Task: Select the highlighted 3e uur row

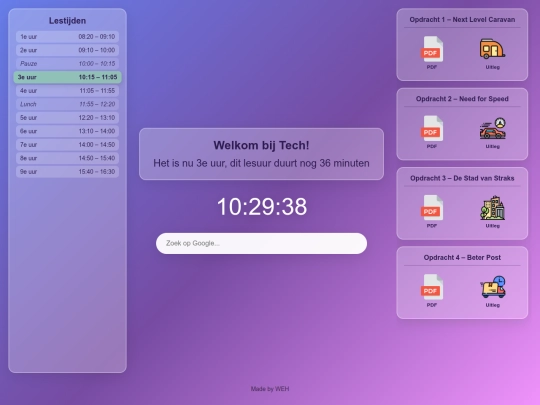Action: point(68,77)
